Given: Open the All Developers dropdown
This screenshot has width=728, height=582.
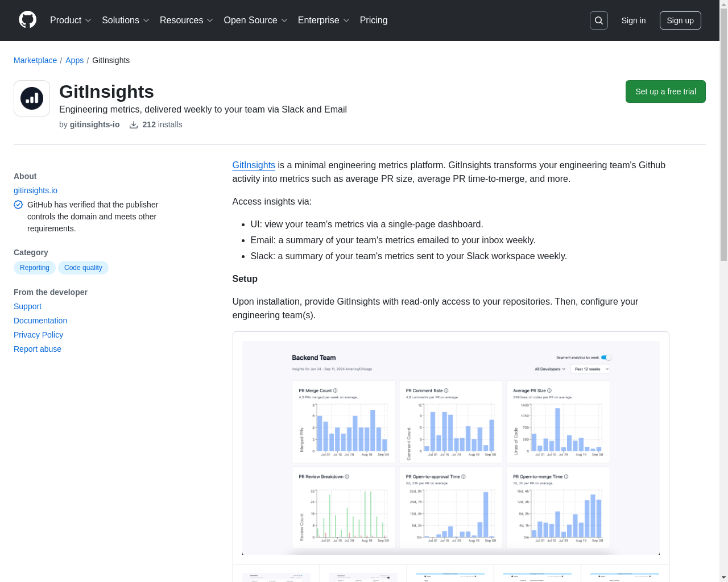Looking at the screenshot, I should point(550,369).
